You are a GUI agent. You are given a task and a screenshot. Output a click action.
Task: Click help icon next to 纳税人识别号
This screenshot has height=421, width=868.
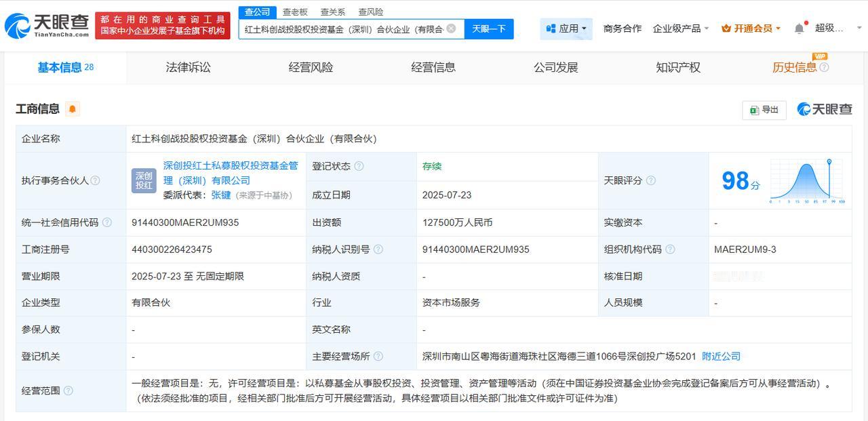click(378, 249)
